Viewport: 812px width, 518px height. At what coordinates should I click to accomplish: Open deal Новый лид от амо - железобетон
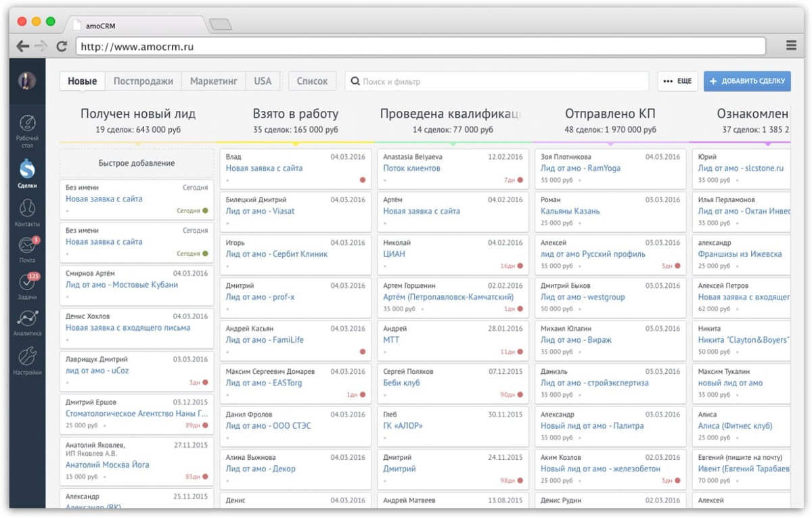coord(600,469)
